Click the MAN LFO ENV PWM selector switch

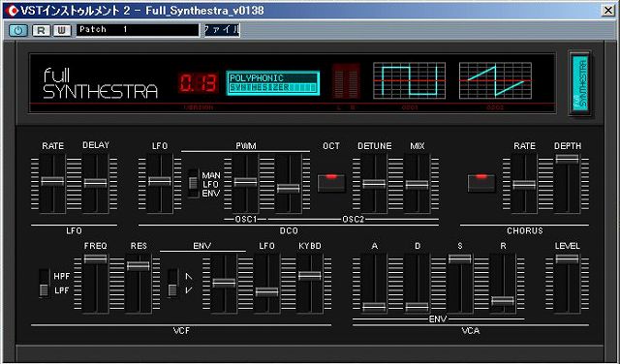point(193,183)
